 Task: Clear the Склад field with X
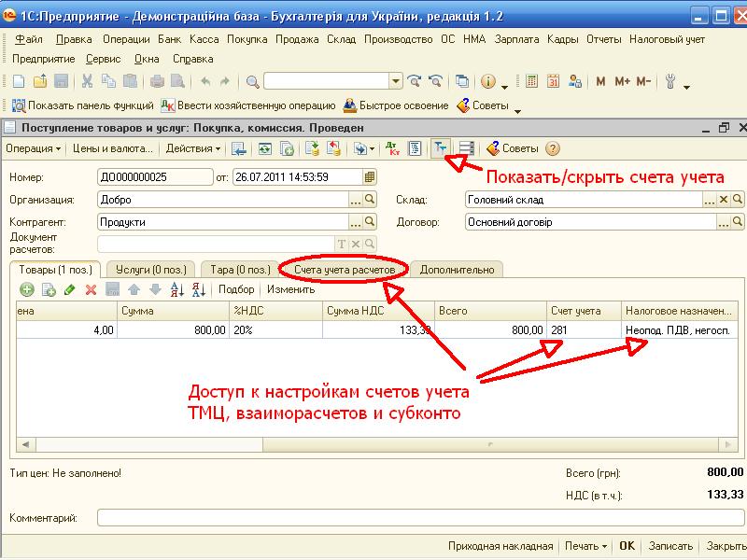click(x=723, y=200)
